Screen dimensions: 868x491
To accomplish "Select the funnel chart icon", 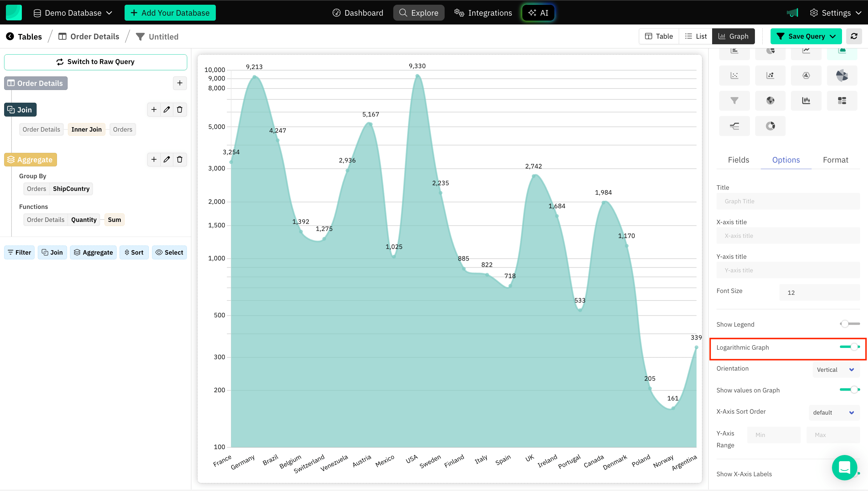I will tap(735, 100).
